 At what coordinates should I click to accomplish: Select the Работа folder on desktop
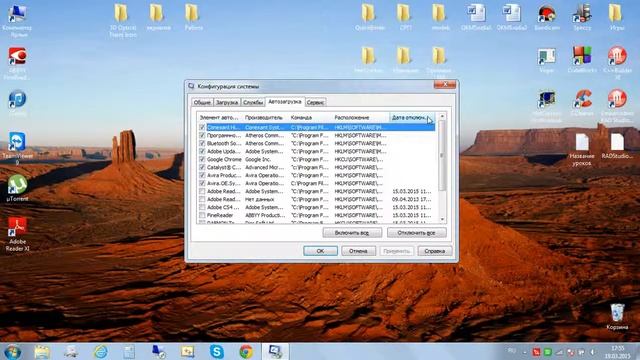193,17
